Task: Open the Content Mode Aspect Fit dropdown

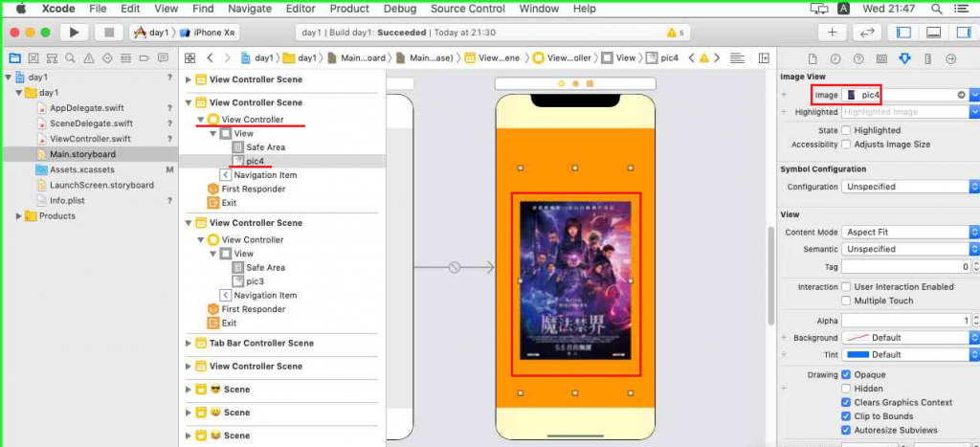Action: 910,232
